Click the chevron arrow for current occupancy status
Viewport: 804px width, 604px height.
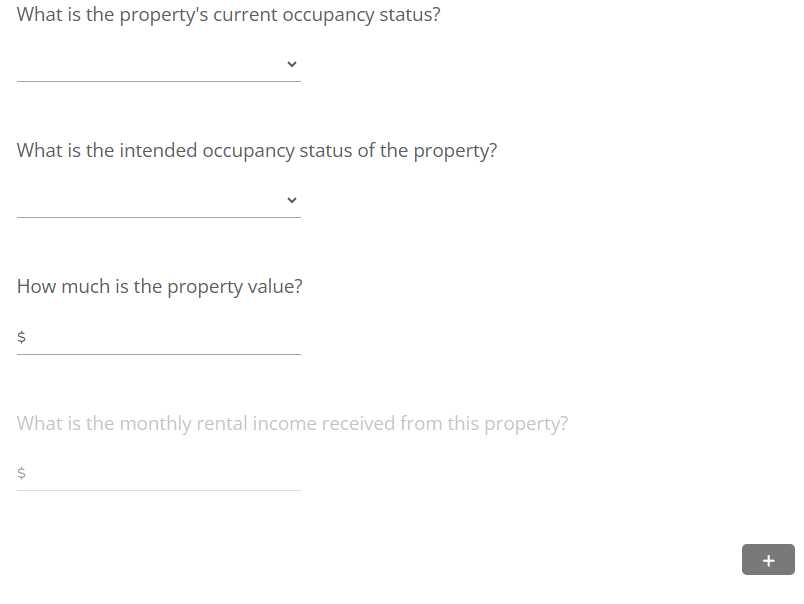tap(292, 64)
